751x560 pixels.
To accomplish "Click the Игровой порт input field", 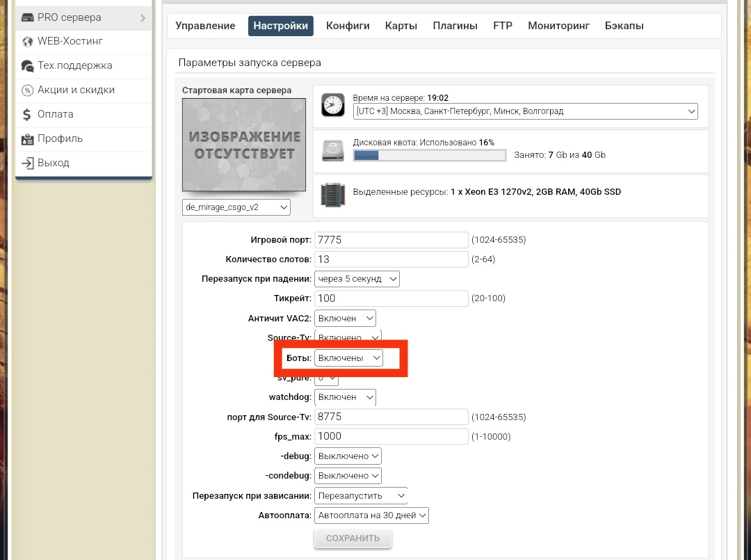I will point(391,240).
